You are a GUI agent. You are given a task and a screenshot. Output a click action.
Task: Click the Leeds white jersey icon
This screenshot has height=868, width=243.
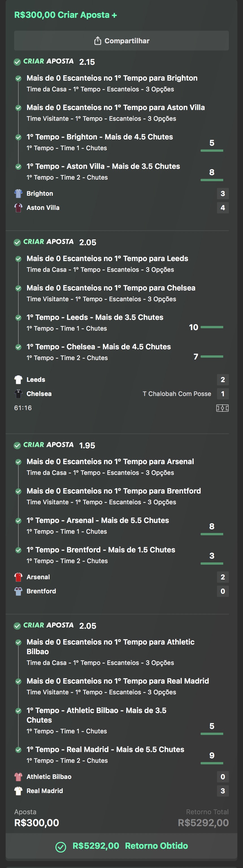click(x=18, y=379)
